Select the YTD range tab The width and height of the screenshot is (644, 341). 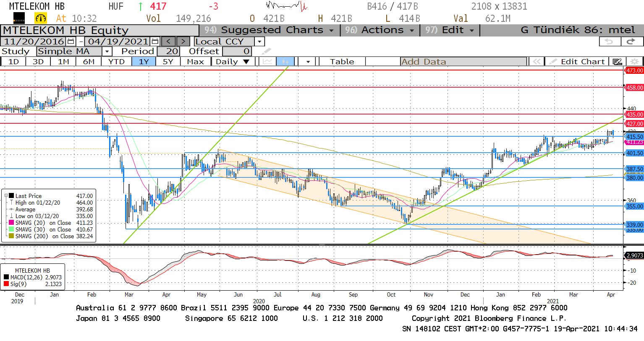(x=116, y=62)
